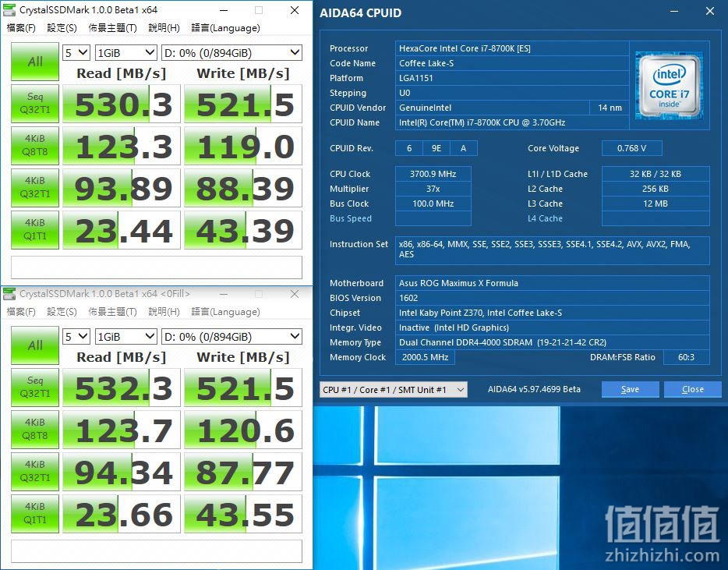The height and width of the screenshot is (570, 728).
Task: Click 4KiB Q32T1 write result 88.39
Action: pos(243,188)
